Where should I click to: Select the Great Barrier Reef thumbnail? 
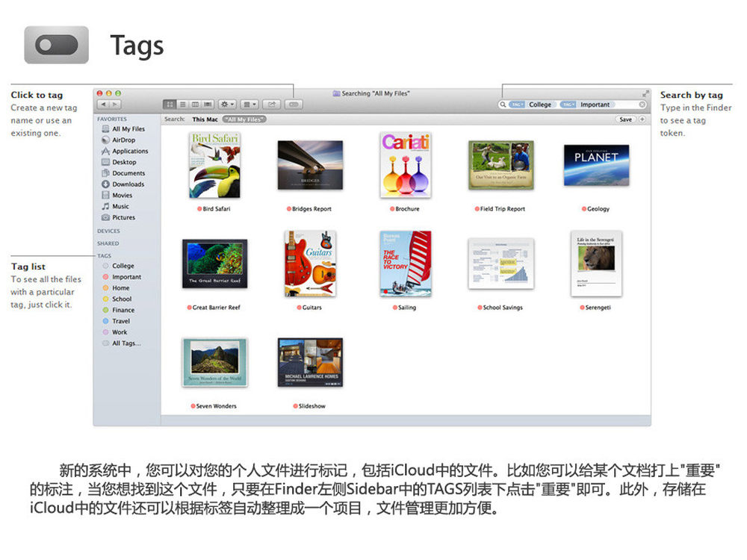[x=215, y=264]
